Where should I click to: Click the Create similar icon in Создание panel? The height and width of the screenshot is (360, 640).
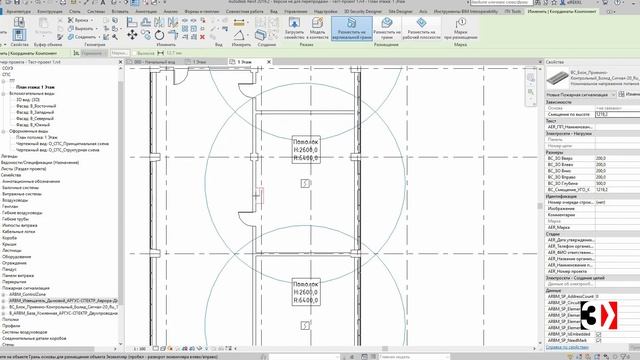[260, 35]
